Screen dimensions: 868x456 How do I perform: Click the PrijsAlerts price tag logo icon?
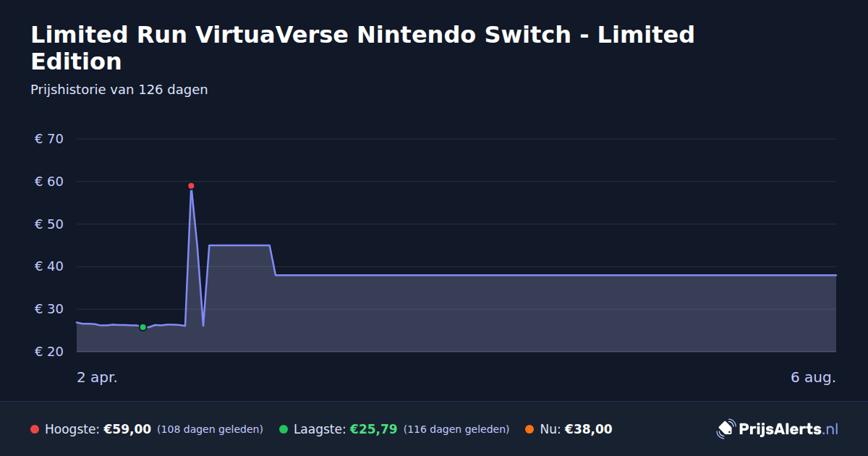pos(726,429)
